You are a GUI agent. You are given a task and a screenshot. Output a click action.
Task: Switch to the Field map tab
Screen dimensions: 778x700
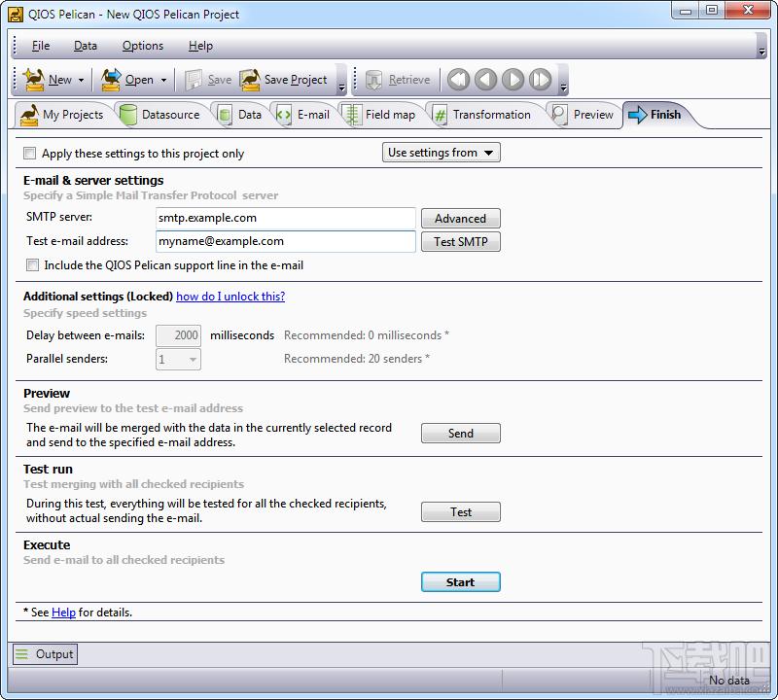[x=380, y=115]
